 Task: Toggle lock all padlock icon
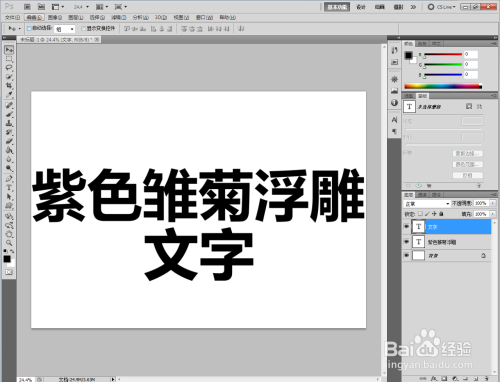441,214
